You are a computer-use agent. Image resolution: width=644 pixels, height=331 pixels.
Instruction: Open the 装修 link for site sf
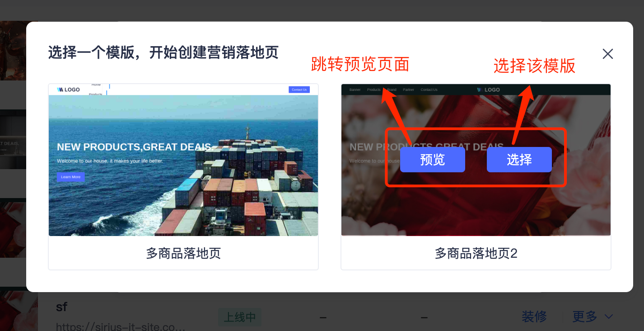[534, 317]
